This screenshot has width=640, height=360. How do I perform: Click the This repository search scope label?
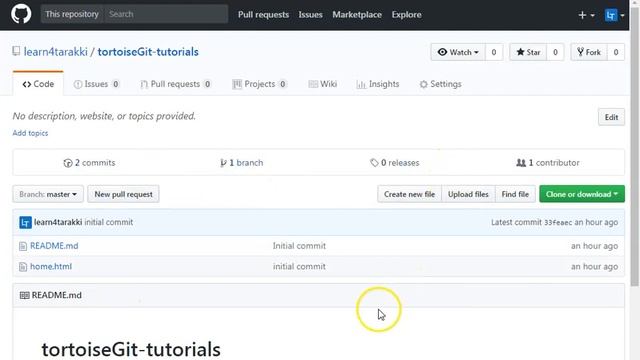pos(72,14)
